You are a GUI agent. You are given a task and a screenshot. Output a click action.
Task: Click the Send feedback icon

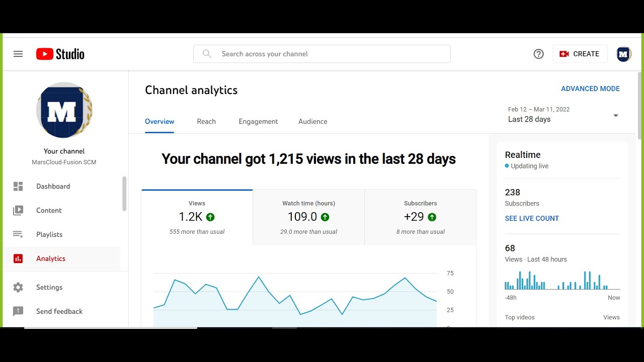coord(18,312)
